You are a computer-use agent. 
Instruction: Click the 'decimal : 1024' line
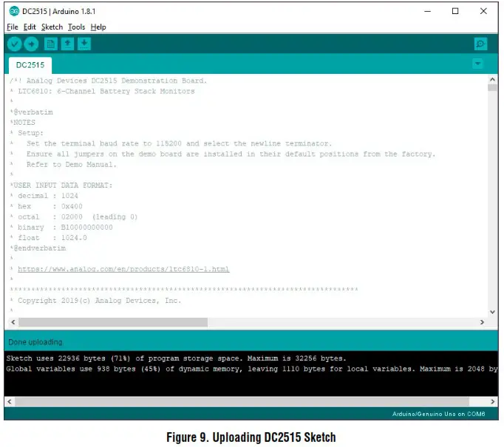(x=44, y=196)
